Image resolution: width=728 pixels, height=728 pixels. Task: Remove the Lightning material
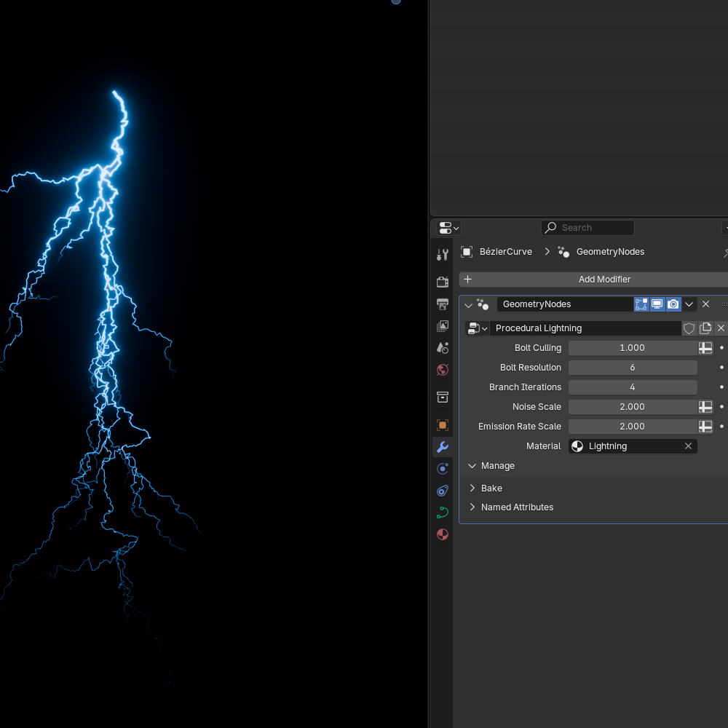(x=688, y=446)
